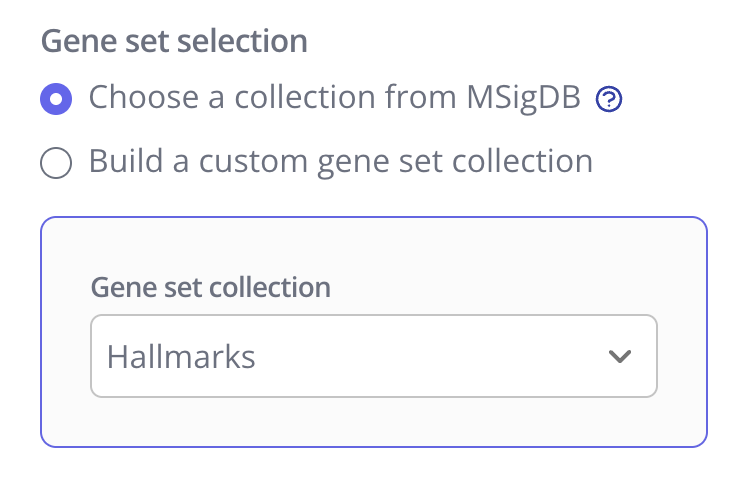Click the chevron arrow in the Hallmarks dropdown
The image size is (730, 480).
(x=620, y=357)
